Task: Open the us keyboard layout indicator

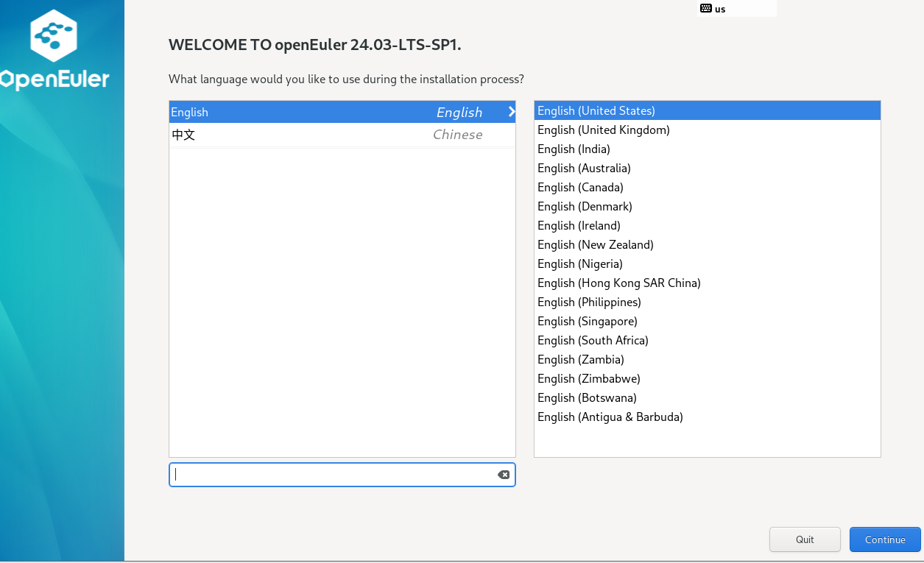Action: pyautogui.click(x=736, y=9)
